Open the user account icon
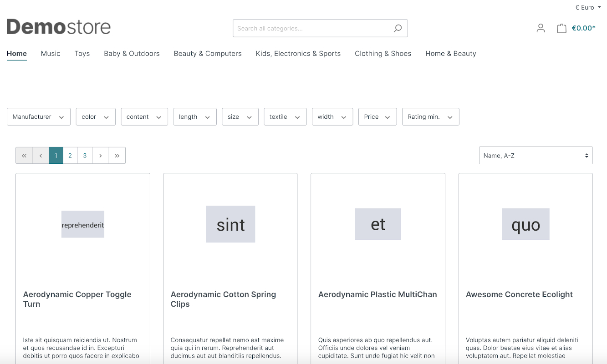607x364 pixels. click(x=541, y=28)
